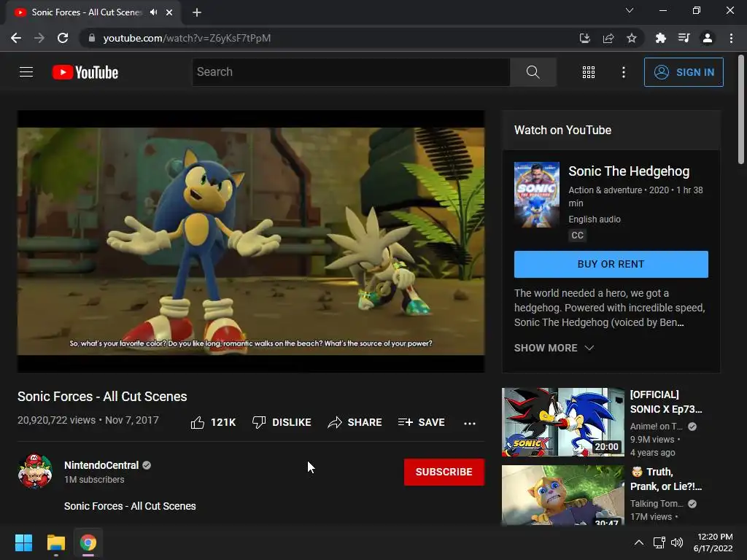Click the Anime! on T... channel name
The image size is (747, 560).
(x=656, y=426)
